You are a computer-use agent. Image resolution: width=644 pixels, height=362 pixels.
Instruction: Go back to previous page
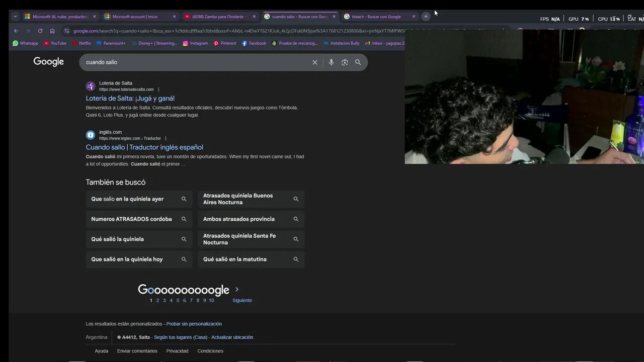[16, 31]
